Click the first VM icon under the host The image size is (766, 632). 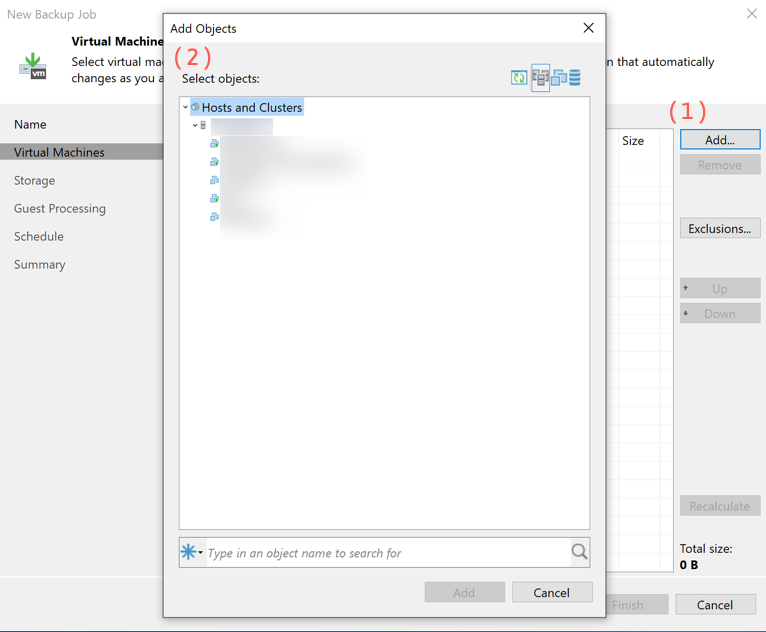[214, 144]
